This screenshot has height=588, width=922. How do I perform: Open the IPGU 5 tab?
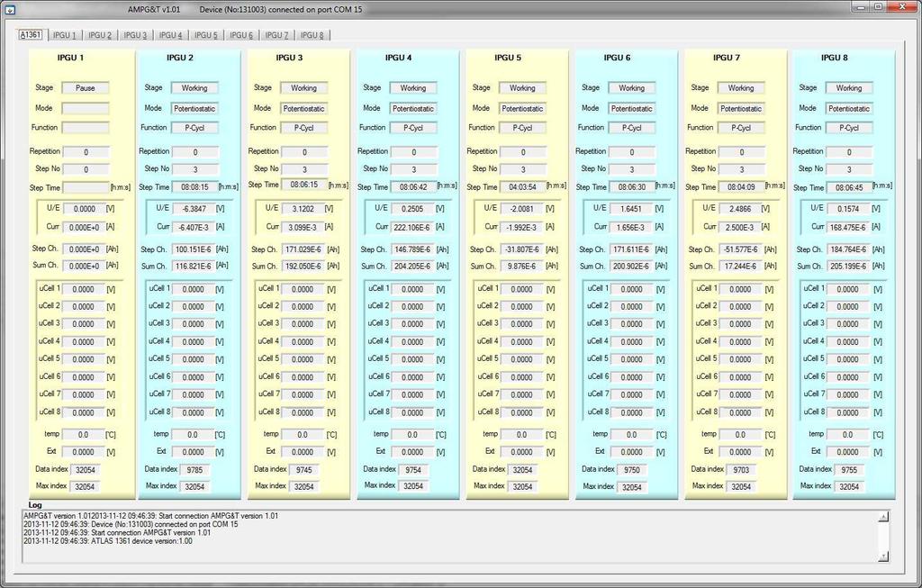[x=206, y=35]
